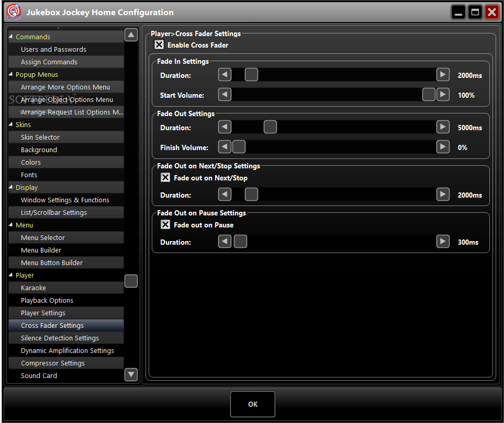Open Player Settings page
504x423 pixels.
(66, 313)
